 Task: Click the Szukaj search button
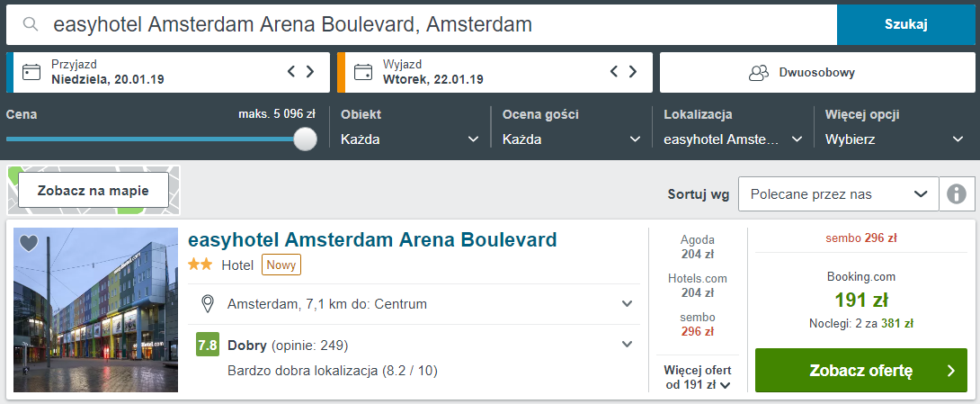coord(905,24)
